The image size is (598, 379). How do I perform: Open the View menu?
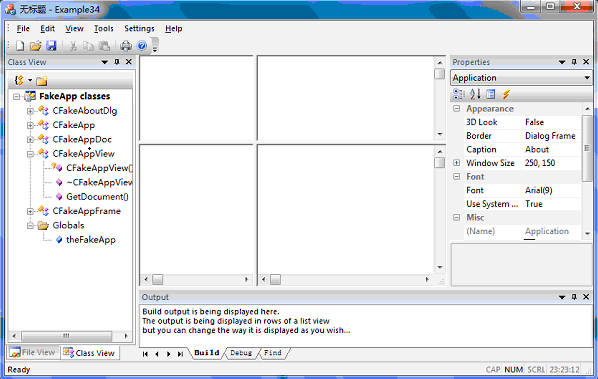click(74, 29)
